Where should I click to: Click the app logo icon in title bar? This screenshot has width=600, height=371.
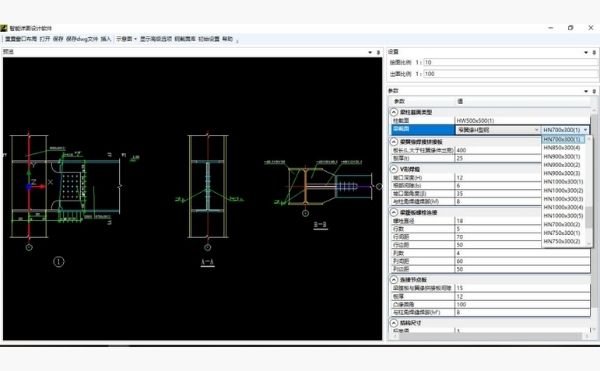coord(4,28)
